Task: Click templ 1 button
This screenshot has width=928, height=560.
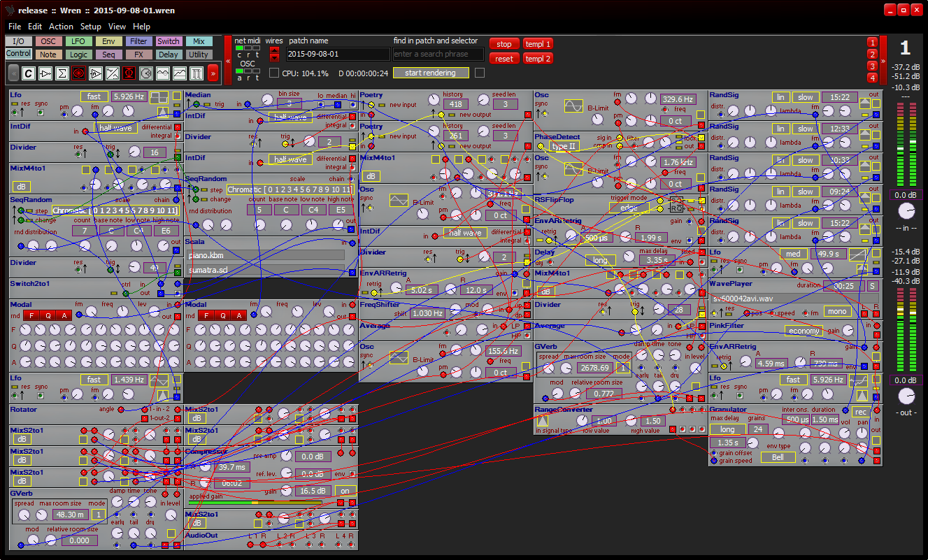Action: click(538, 44)
